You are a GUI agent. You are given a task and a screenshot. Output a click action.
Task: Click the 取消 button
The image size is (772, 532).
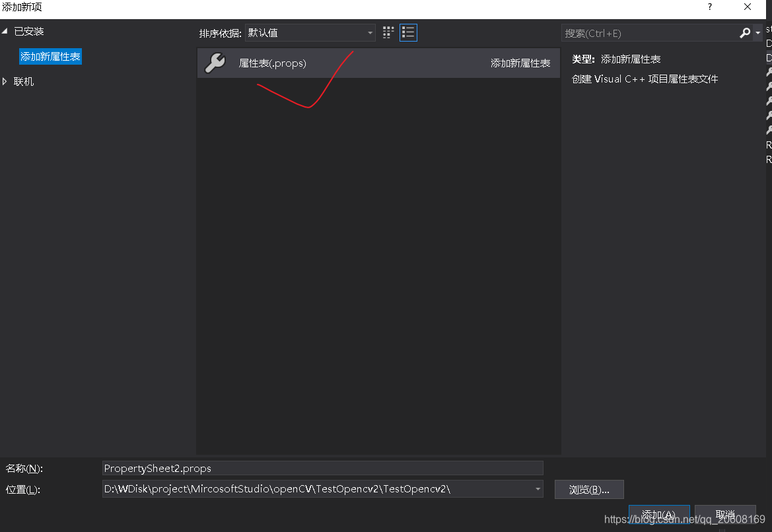724,514
